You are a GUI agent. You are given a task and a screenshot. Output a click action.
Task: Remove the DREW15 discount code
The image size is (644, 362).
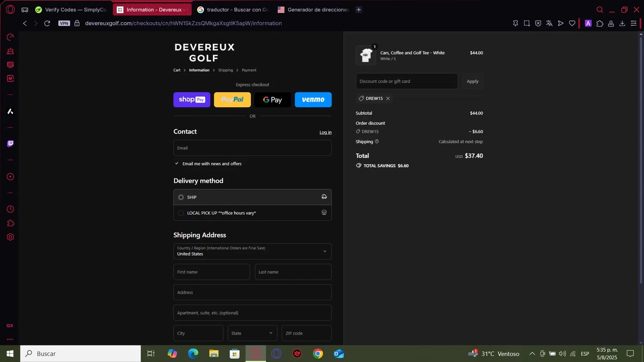(388, 98)
